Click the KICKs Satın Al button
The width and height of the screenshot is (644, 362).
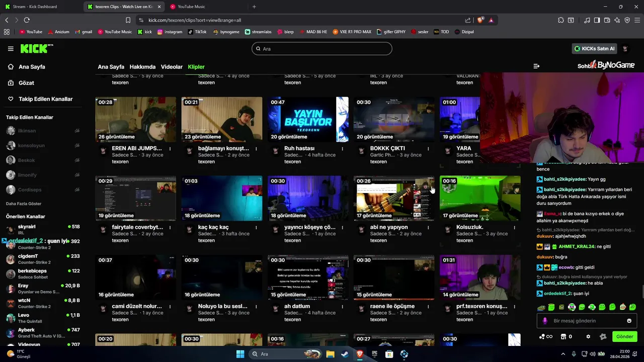coord(595,49)
